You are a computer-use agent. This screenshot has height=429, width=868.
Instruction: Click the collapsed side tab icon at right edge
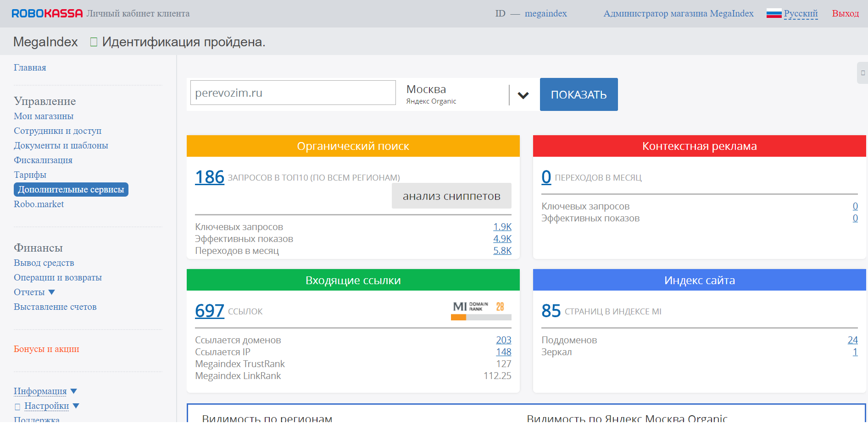862,73
